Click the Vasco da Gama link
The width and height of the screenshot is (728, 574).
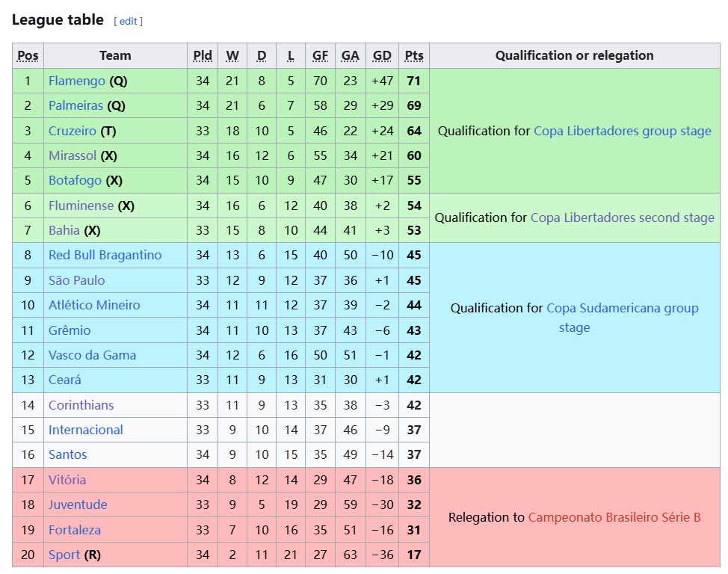click(x=92, y=355)
